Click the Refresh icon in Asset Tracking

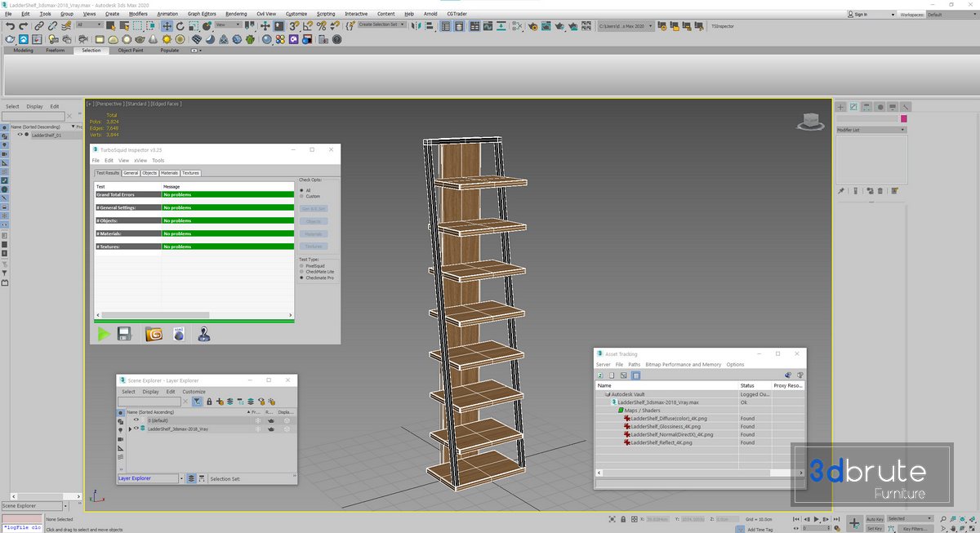[600, 375]
